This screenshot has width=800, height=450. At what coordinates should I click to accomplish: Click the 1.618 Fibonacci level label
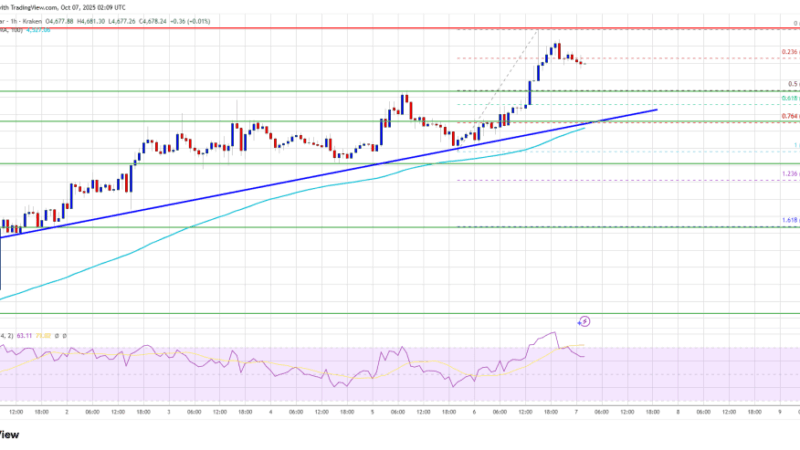click(x=789, y=220)
